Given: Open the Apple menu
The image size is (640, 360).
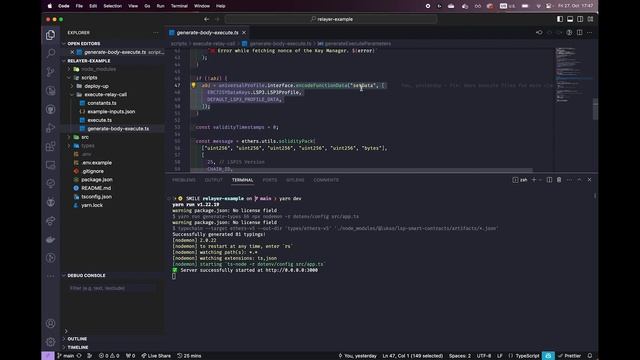Looking at the screenshot, I should (x=50, y=6).
